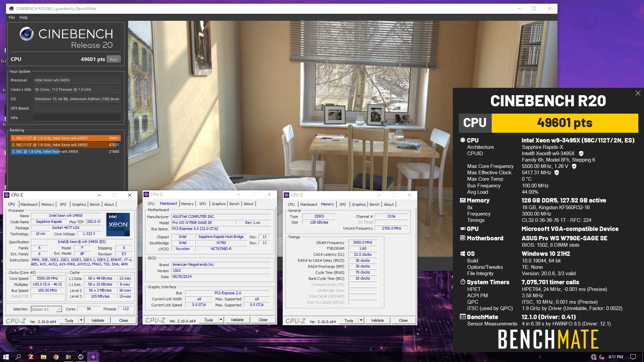Open Graphics tab in Mainboard CPU-Z window
The width and height of the screenshot is (644, 362).
pyautogui.click(x=219, y=204)
